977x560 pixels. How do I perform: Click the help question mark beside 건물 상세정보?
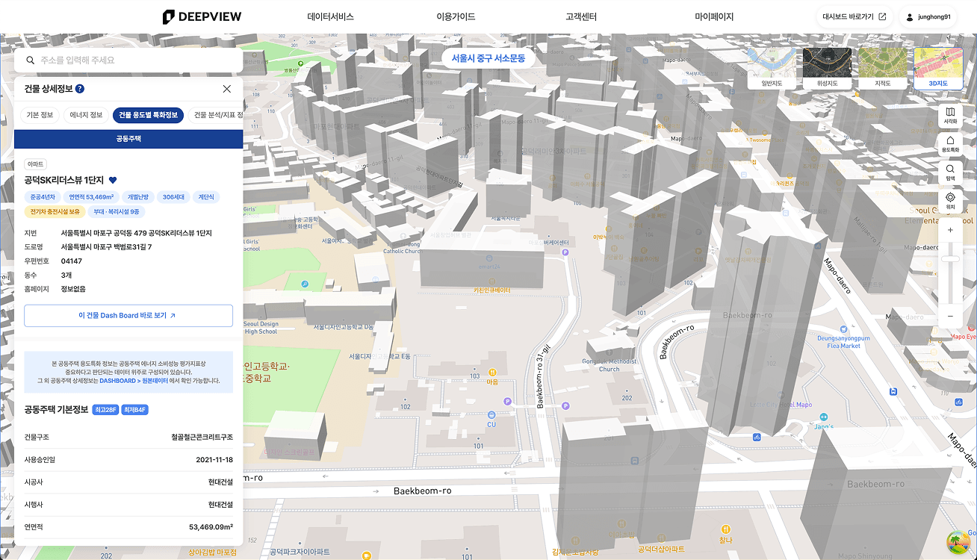coord(80,89)
